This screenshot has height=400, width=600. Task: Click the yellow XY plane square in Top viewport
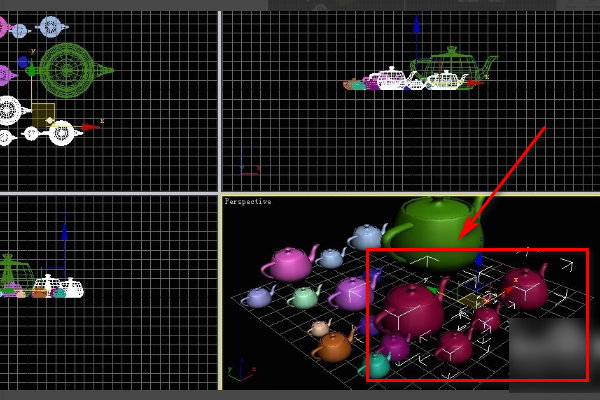pos(43,114)
